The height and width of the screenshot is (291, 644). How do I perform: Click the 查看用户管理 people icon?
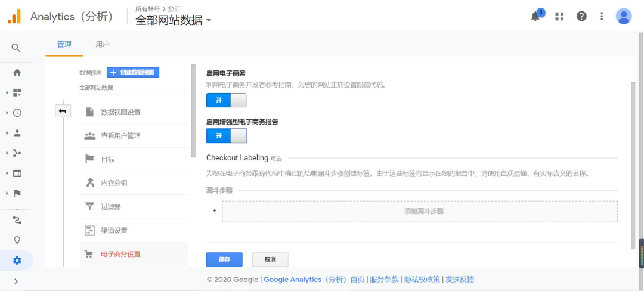[x=89, y=136]
